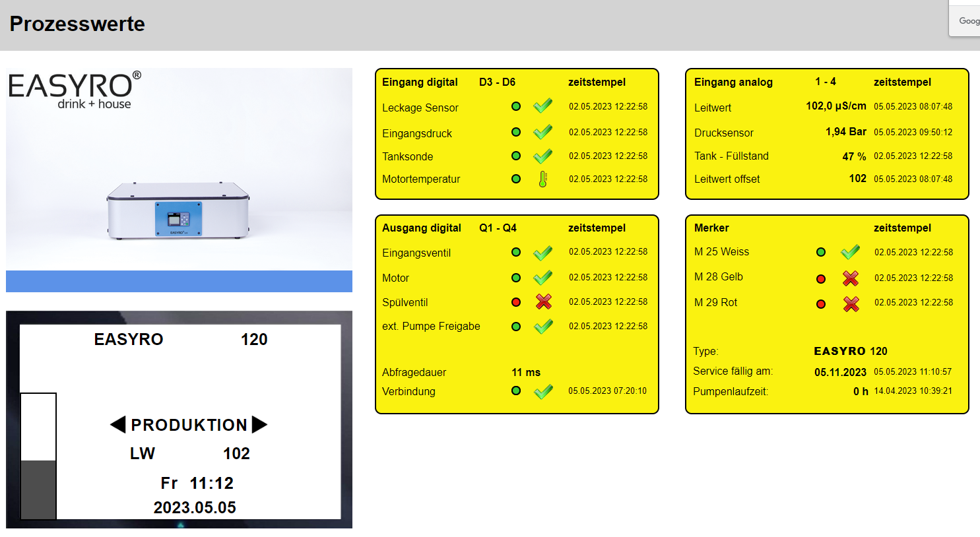Screen dimensions: 980x537
Task: Click the Service fällig am: label
Action: (x=733, y=371)
